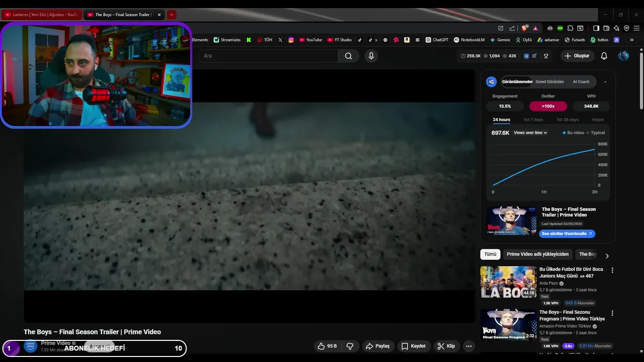The height and width of the screenshot is (362, 644).
Task: Click the Kaydet save button
Action: tap(414, 346)
